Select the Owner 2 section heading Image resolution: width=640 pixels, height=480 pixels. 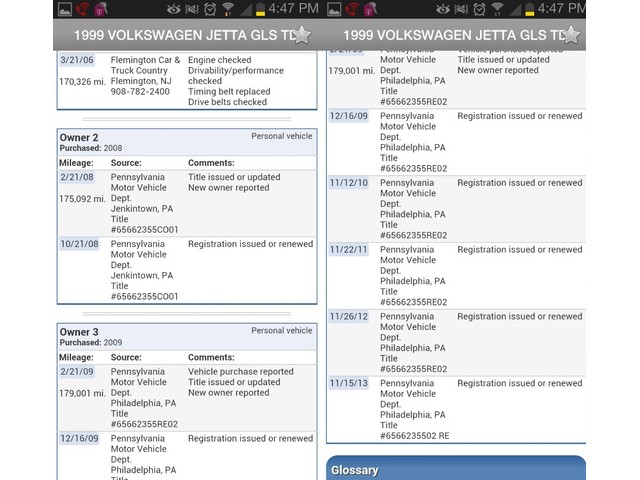pyautogui.click(x=79, y=138)
